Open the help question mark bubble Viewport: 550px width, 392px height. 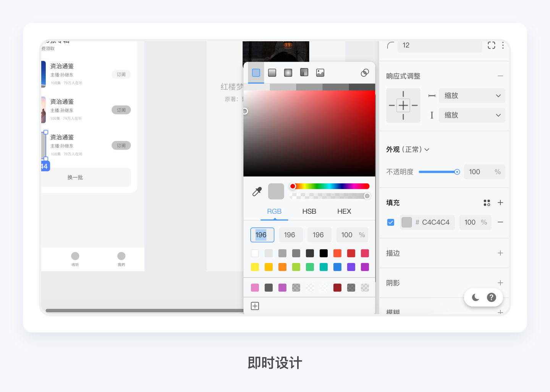pos(492,297)
